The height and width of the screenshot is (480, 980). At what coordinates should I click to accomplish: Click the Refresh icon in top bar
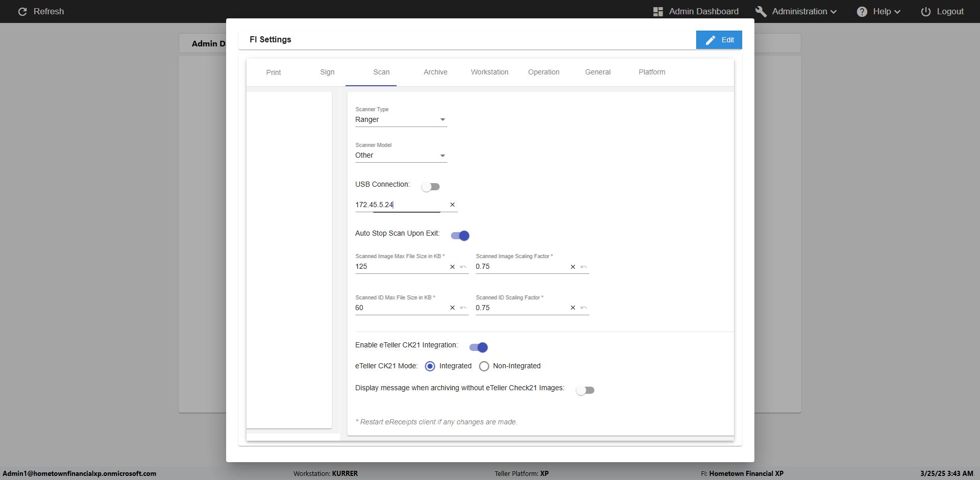(x=22, y=11)
